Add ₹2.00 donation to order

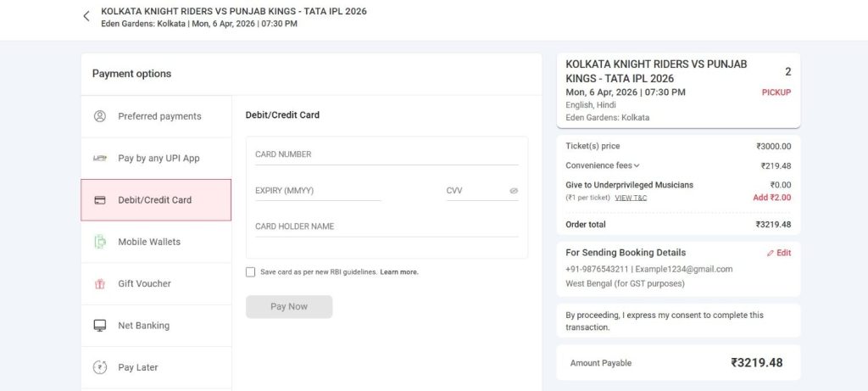click(x=771, y=197)
